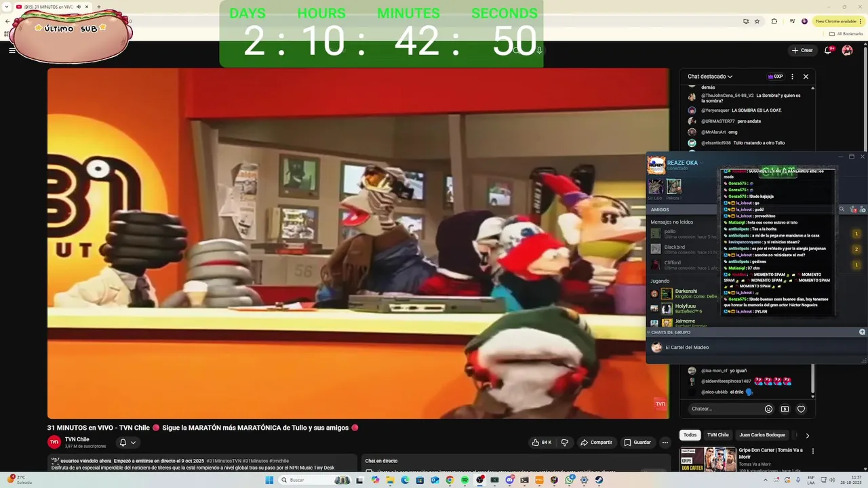This screenshot has height=488, width=868.
Task: Open the All Bookmarks folder
Action: (x=846, y=33)
